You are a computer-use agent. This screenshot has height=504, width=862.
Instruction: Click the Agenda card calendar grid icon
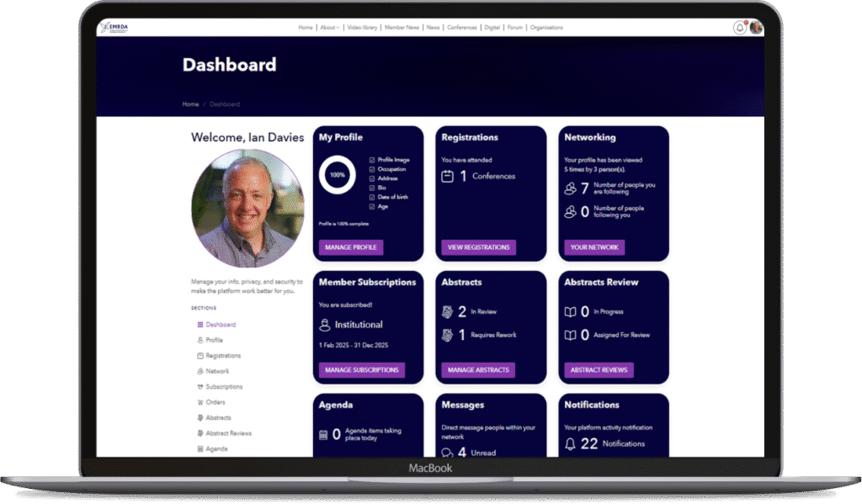[323, 435]
